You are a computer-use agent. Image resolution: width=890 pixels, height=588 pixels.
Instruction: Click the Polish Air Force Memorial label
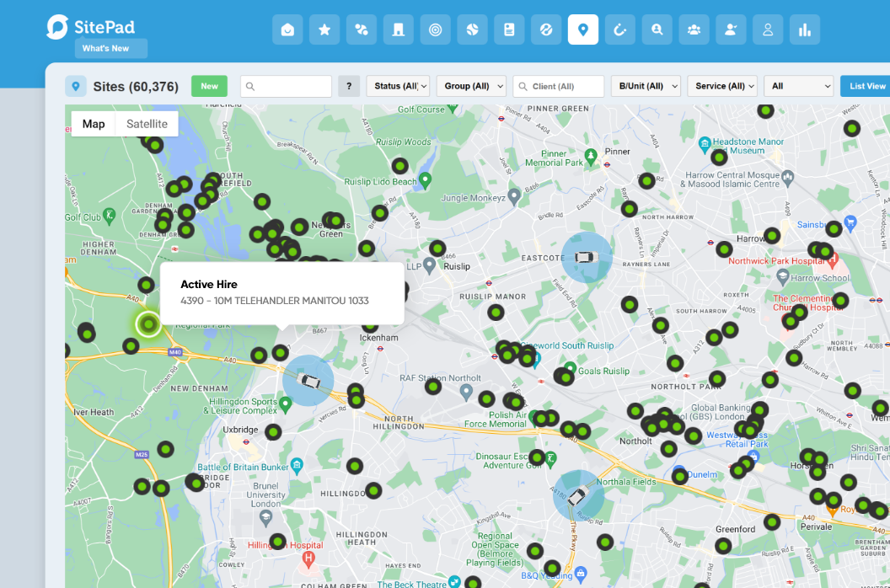pyautogui.click(x=496, y=420)
